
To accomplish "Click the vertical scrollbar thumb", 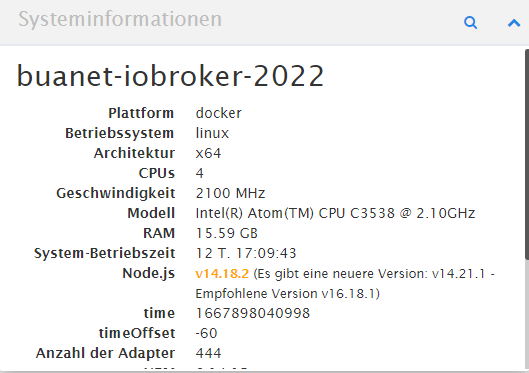I will point(527,154).
